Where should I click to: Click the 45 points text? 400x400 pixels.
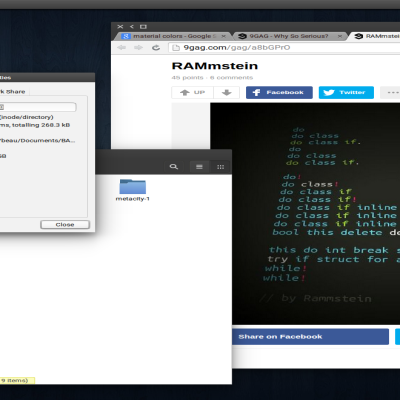pyautogui.click(x=187, y=78)
